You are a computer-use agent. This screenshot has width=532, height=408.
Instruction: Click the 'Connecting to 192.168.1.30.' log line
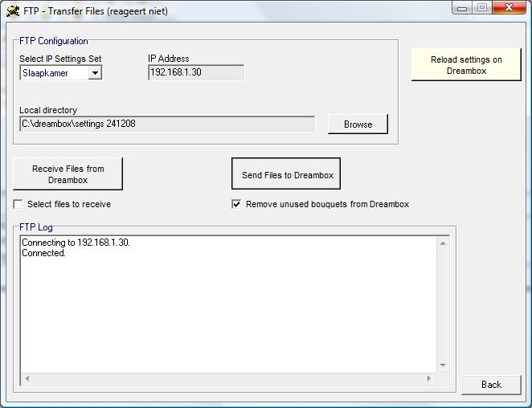click(76, 243)
